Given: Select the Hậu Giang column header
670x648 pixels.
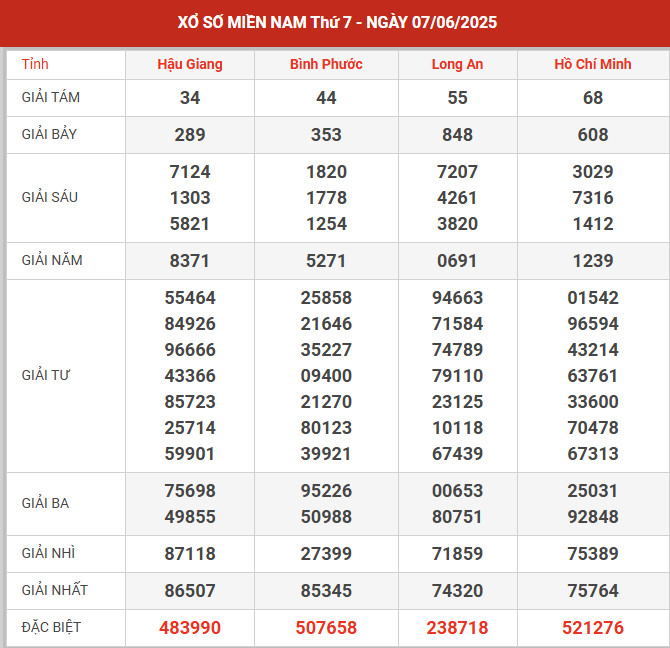Looking at the screenshot, I should tap(190, 64).
